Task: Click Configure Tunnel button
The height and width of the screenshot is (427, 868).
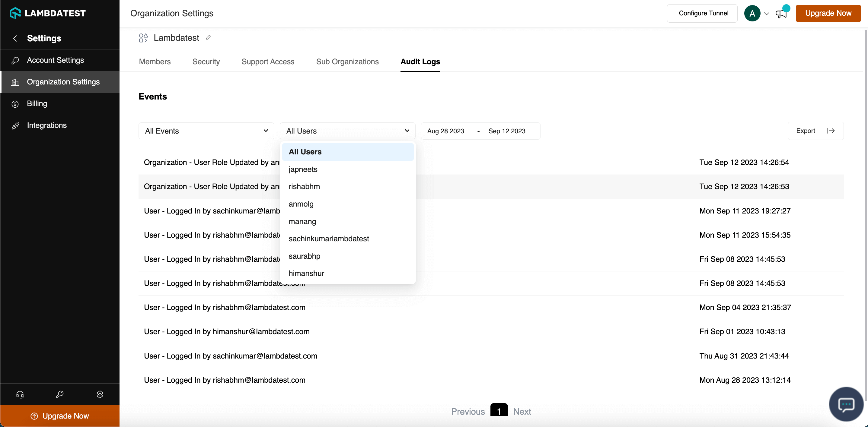Action: [x=703, y=14]
